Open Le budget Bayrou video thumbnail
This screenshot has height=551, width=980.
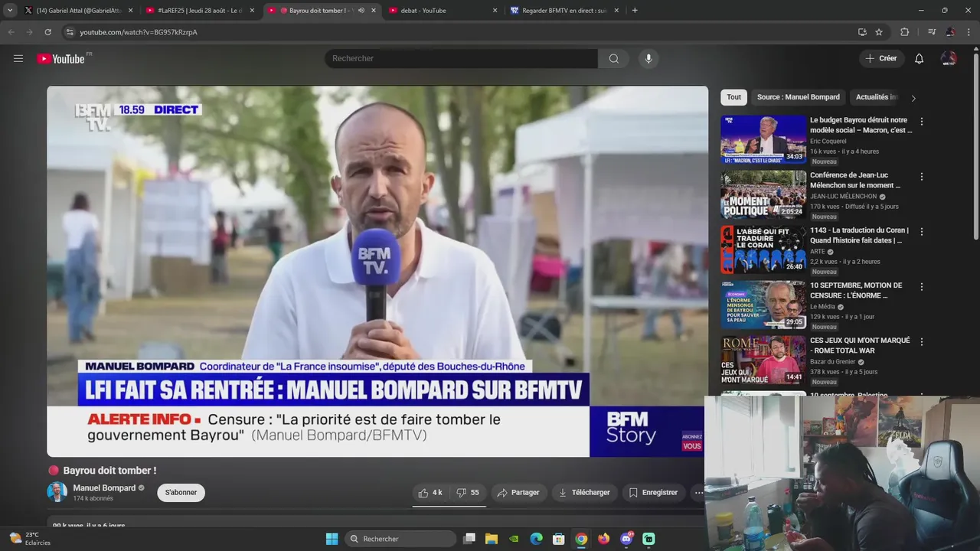[x=763, y=139]
